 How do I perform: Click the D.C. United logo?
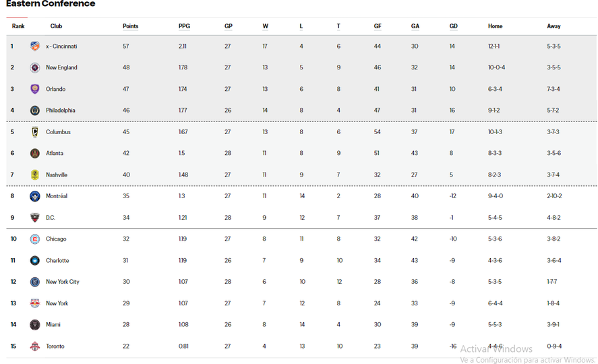(x=35, y=218)
